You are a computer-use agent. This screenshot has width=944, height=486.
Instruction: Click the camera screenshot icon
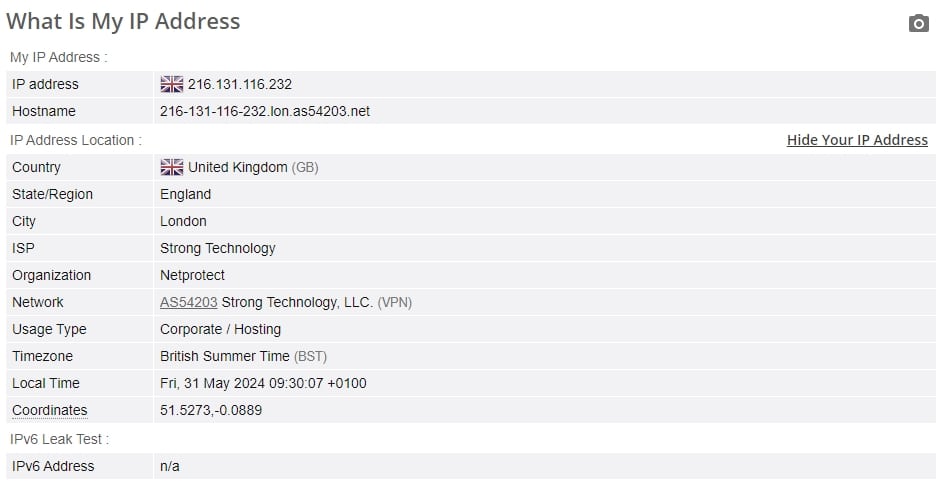(918, 23)
